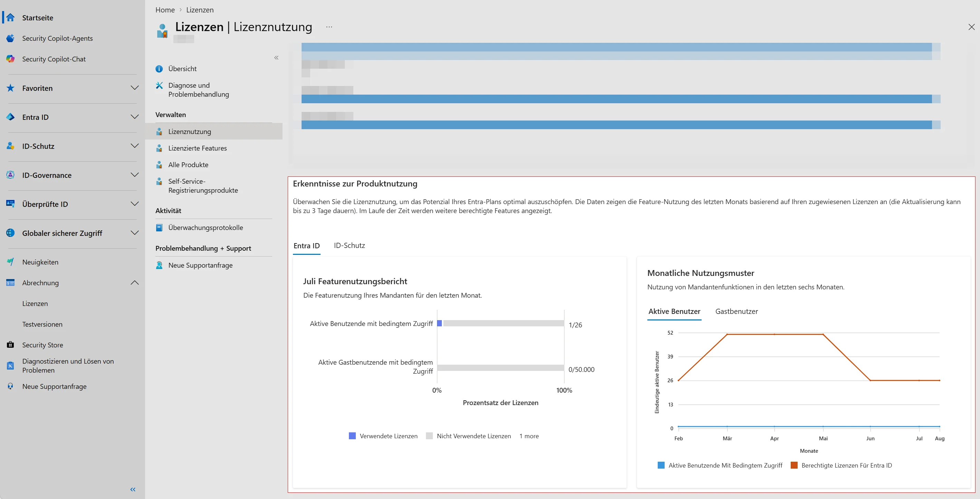This screenshot has width=980, height=499.
Task: Switch to the ID-Schutz tab
Action: [x=349, y=245]
